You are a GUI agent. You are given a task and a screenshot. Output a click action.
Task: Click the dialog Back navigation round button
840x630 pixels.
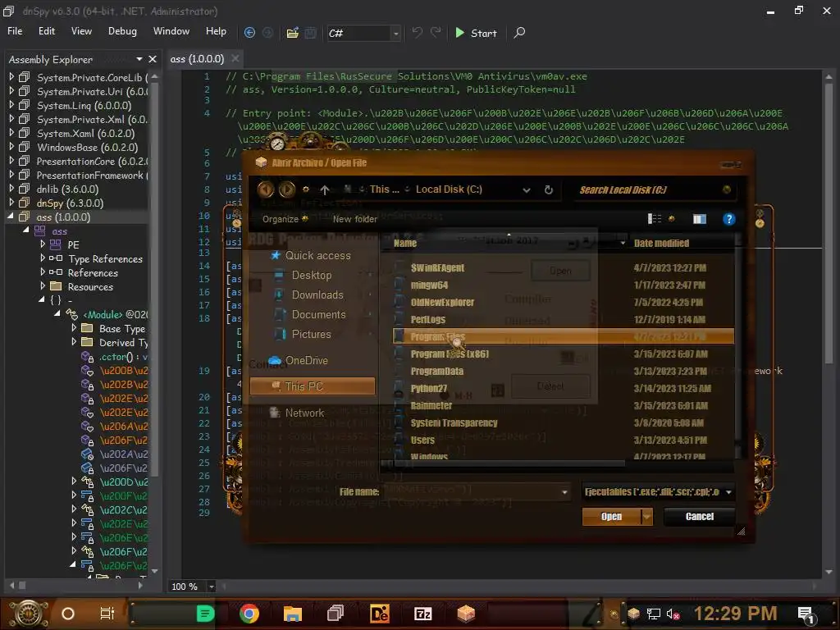(266, 189)
